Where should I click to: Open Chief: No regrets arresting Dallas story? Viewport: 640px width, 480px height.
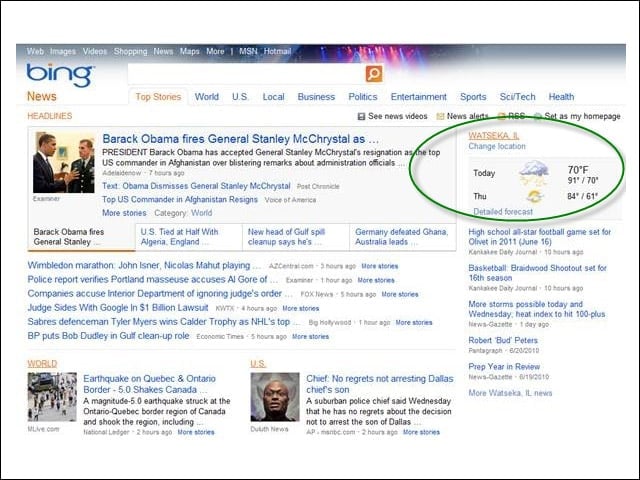tap(380, 384)
